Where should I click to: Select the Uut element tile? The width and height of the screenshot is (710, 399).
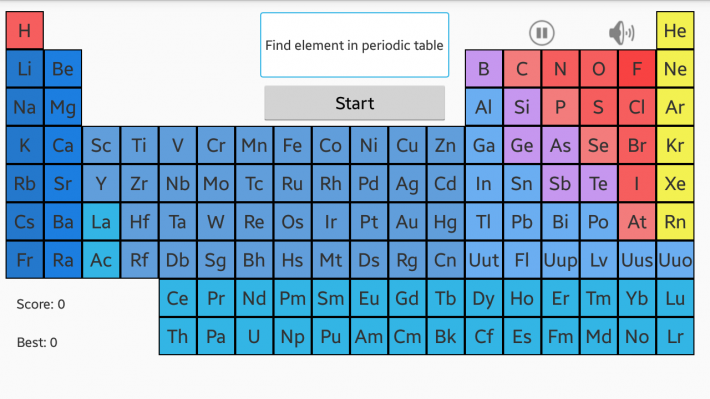[x=484, y=260]
